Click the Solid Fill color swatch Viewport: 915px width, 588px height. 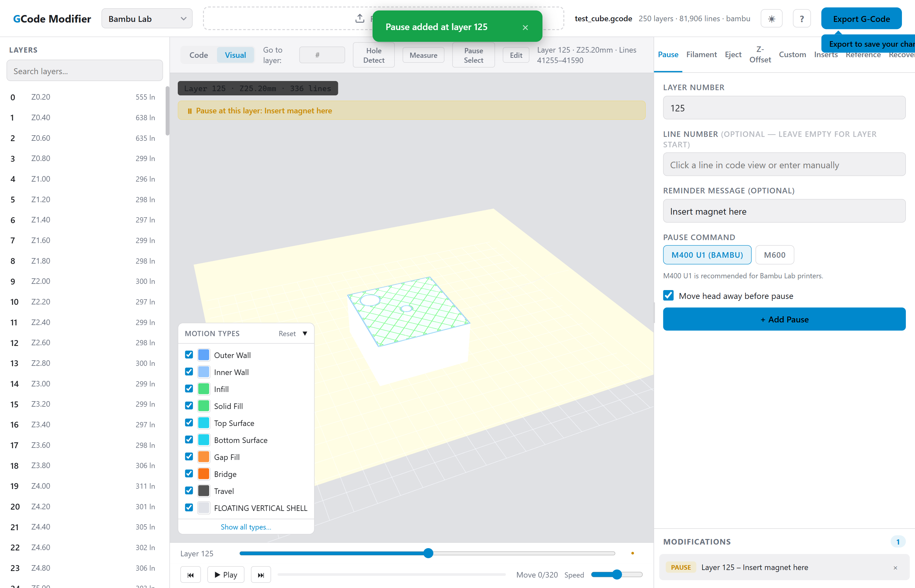[x=204, y=405]
